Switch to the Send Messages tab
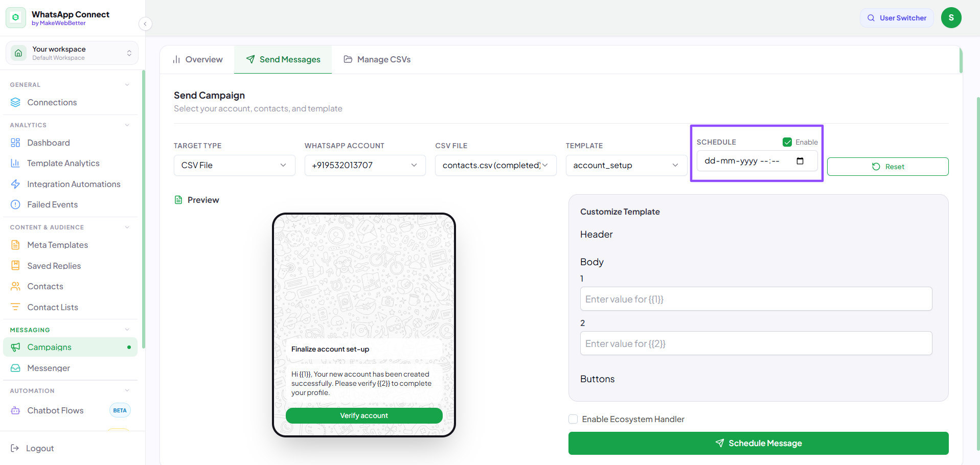Screen dimensions: 980x465 tap(283, 59)
